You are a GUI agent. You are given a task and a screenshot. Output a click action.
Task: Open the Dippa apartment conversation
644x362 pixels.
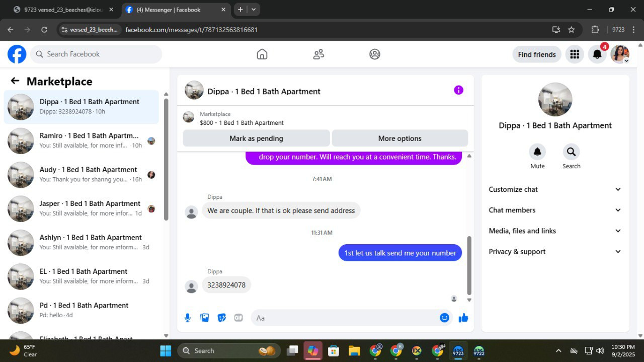click(x=82, y=107)
